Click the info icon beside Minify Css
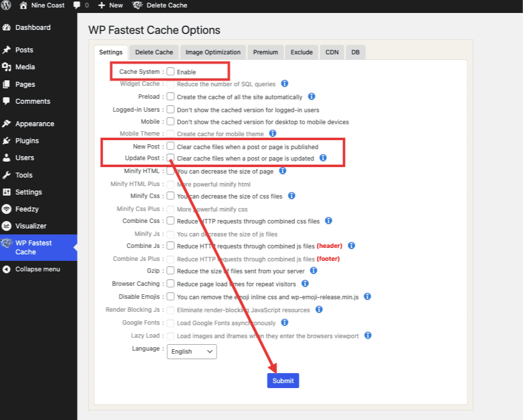 292,196
